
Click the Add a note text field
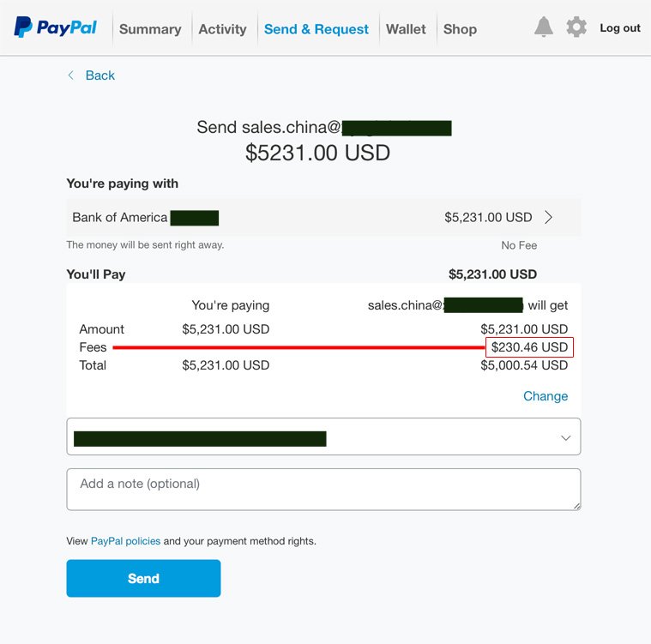pyautogui.click(x=323, y=489)
